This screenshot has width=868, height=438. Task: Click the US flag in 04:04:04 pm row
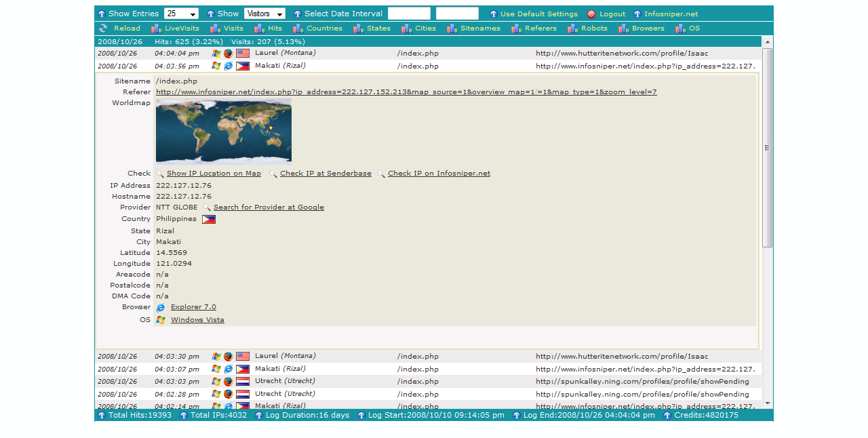[x=243, y=53]
